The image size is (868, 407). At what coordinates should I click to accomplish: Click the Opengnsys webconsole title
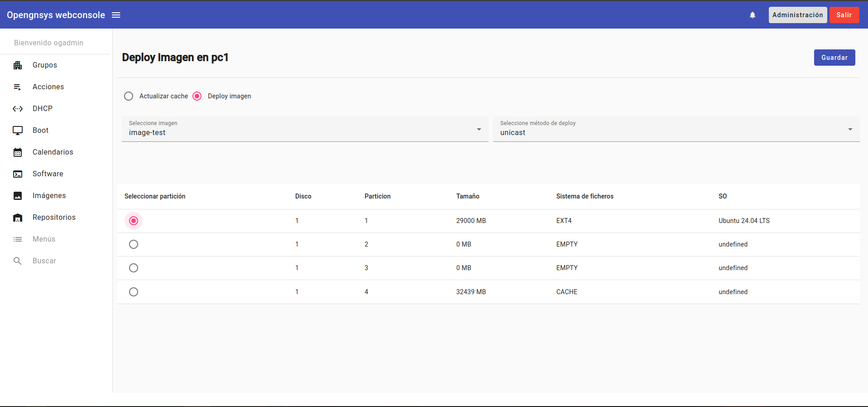point(56,15)
